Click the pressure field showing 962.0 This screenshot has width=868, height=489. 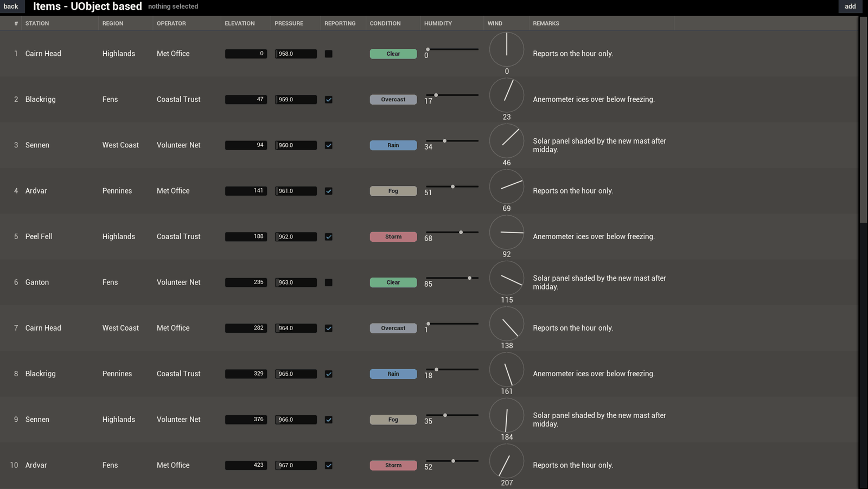pyautogui.click(x=296, y=237)
